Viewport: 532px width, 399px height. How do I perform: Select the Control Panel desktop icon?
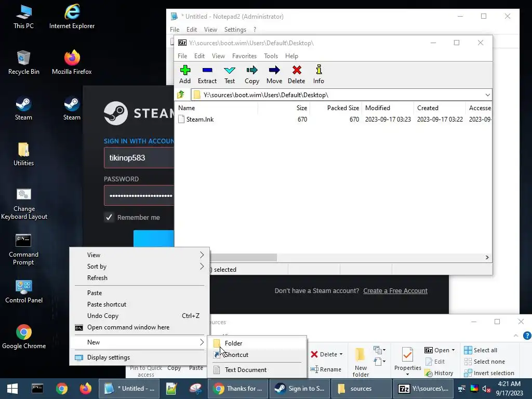(x=24, y=291)
